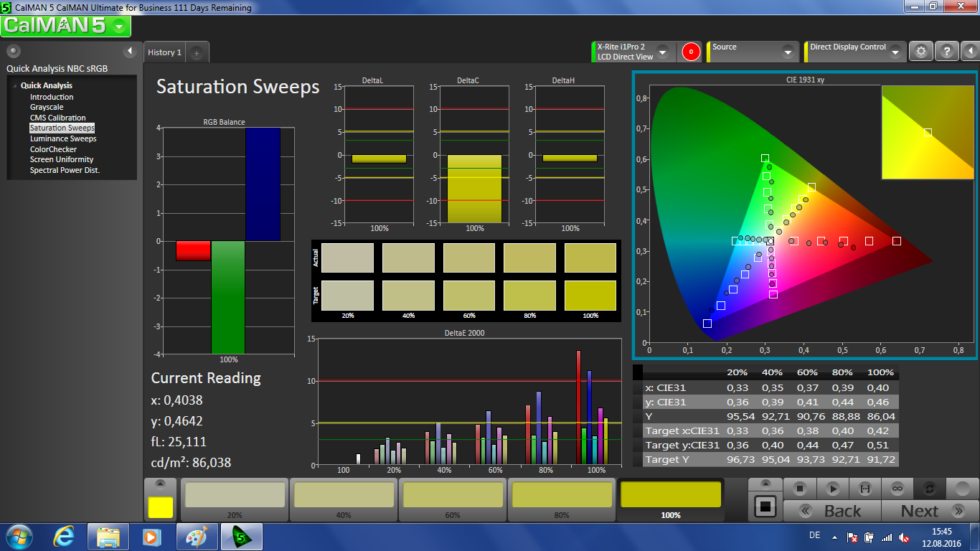The width and height of the screenshot is (980, 551).
Task: Expand the color selector up arrow
Action: click(x=161, y=484)
